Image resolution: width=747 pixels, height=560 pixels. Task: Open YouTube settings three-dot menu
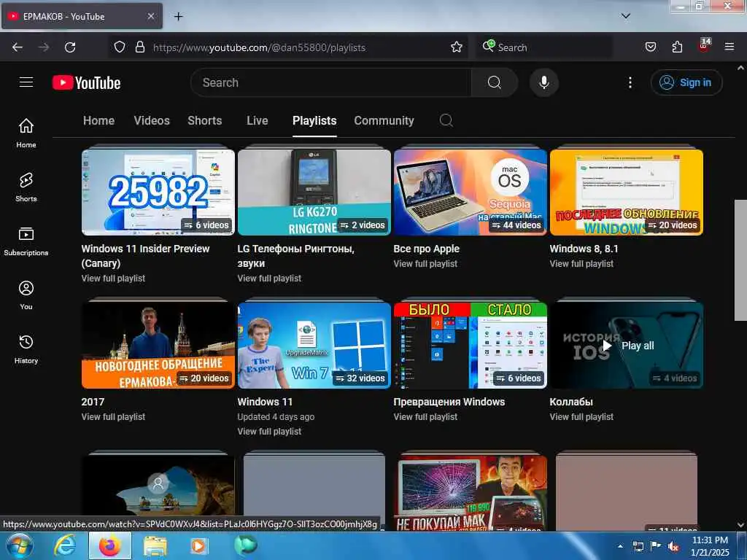(x=630, y=82)
